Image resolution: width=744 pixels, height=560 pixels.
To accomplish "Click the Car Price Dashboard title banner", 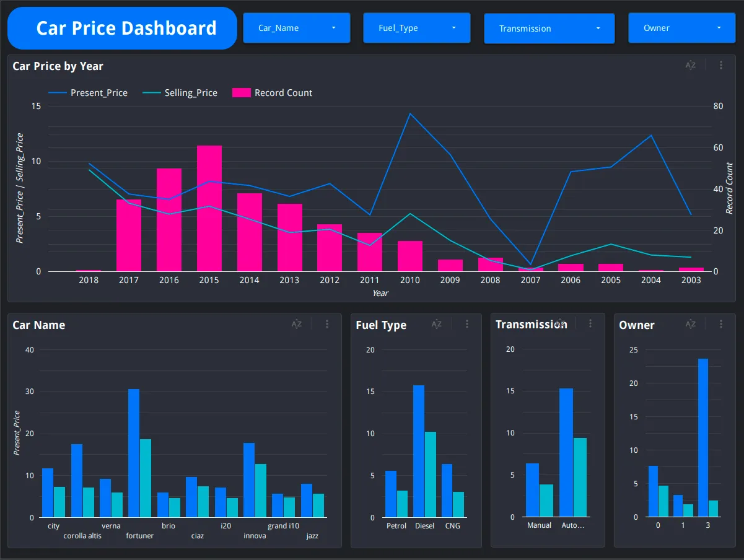I will pos(123,28).
